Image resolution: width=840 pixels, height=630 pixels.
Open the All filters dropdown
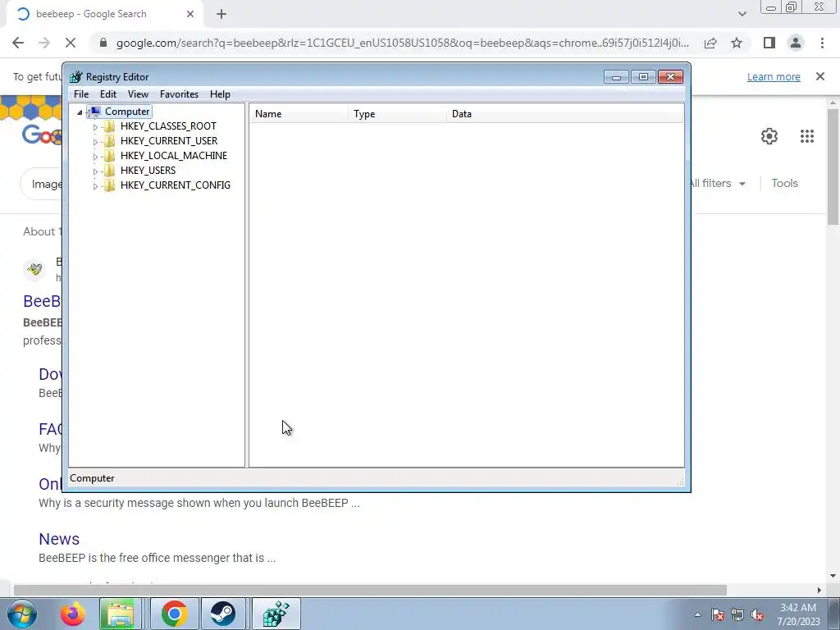[x=717, y=183]
